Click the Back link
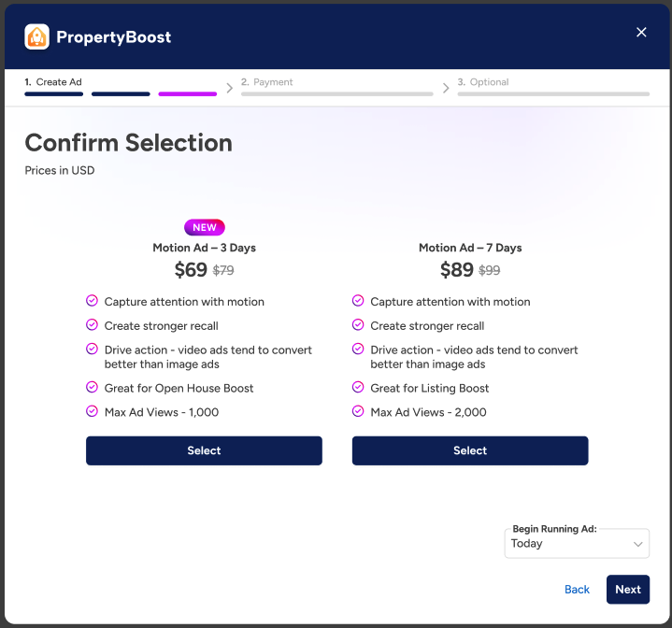The height and width of the screenshot is (628, 672). [577, 590]
